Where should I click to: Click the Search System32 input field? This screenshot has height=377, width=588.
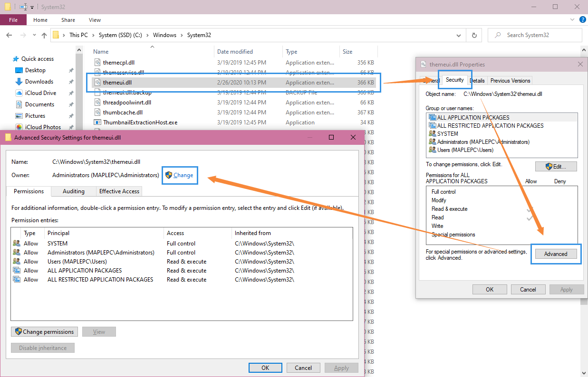540,35
